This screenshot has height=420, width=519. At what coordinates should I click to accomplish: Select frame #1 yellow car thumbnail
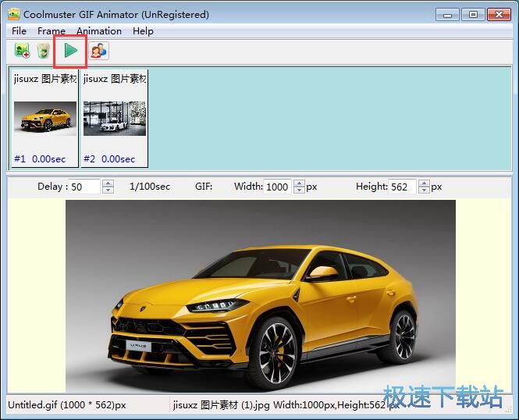pos(45,118)
